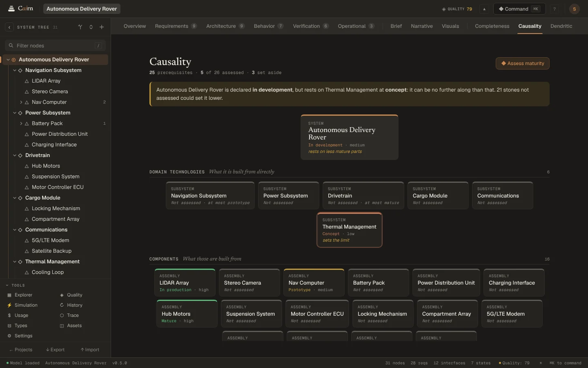Expand the Battery Pack tree node
The height and width of the screenshot is (368, 588).
21,123
